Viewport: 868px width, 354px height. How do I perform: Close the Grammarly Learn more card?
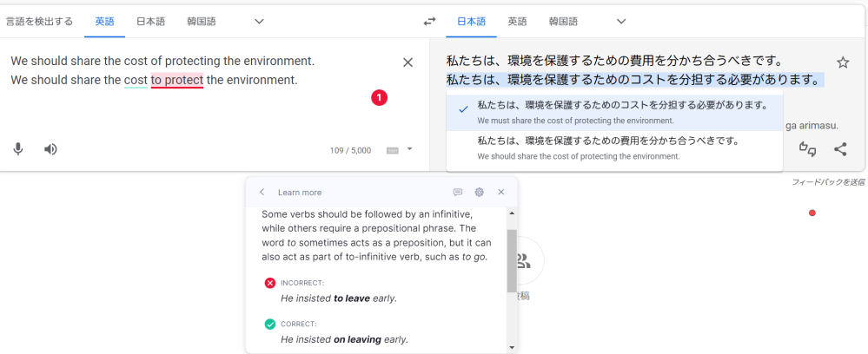(501, 192)
